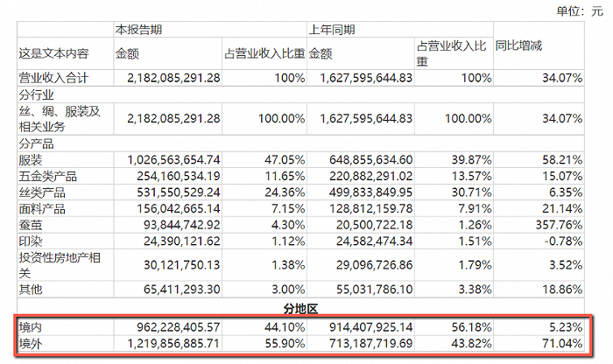Click the 这是文本内容 header cell
Image resolution: width=613 pixels, height=364 pixels.
(54, 53)
